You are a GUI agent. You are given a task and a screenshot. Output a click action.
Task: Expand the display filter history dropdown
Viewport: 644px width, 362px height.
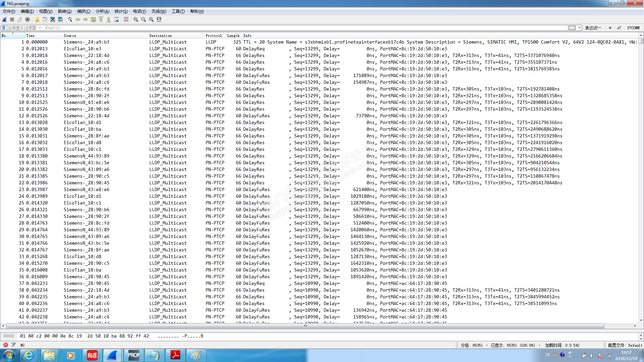[x=580, y=28]
